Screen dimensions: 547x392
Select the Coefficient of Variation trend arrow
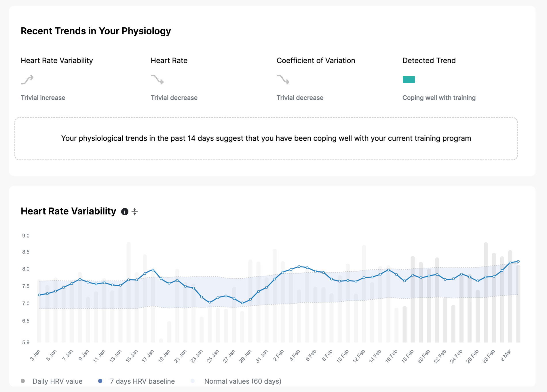[283, 80]
